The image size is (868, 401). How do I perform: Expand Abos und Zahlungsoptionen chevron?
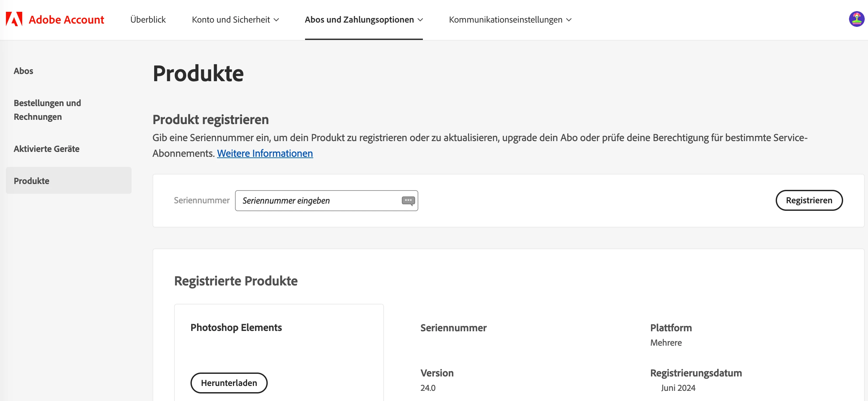[x=420, y=20]
